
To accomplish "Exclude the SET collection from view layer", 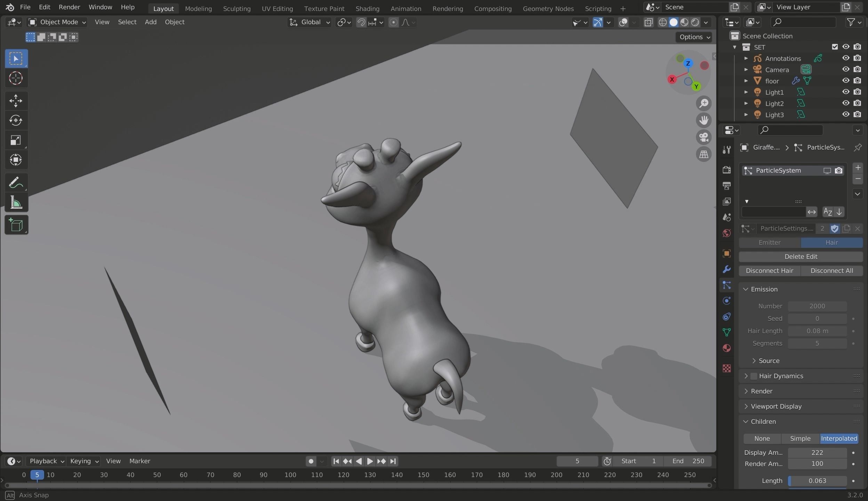I will tap(835, 47).
